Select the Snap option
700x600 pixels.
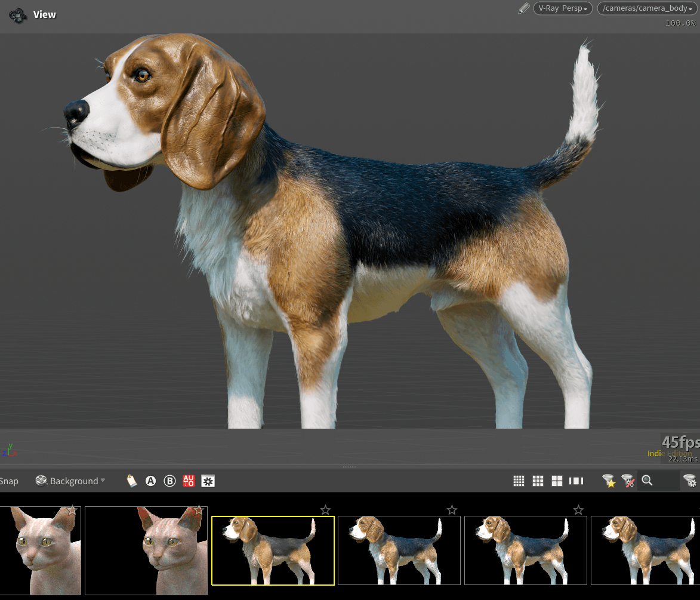tap(8, 481)
